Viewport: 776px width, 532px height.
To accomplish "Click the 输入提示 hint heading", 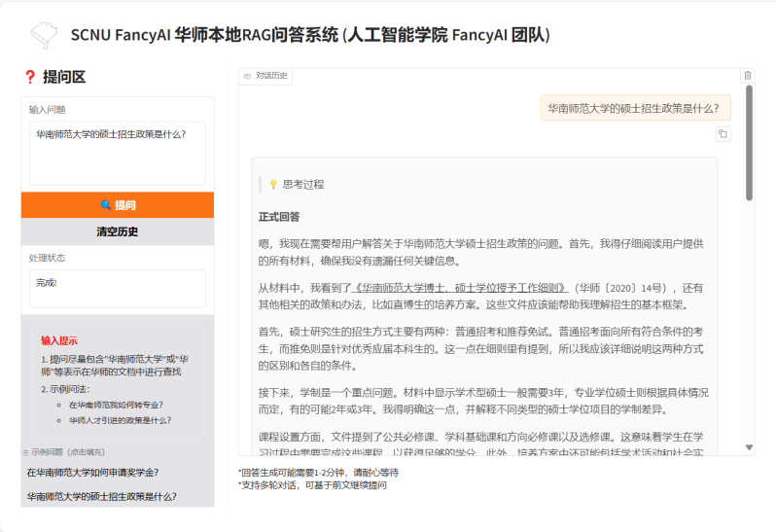I will click(58, 340).
